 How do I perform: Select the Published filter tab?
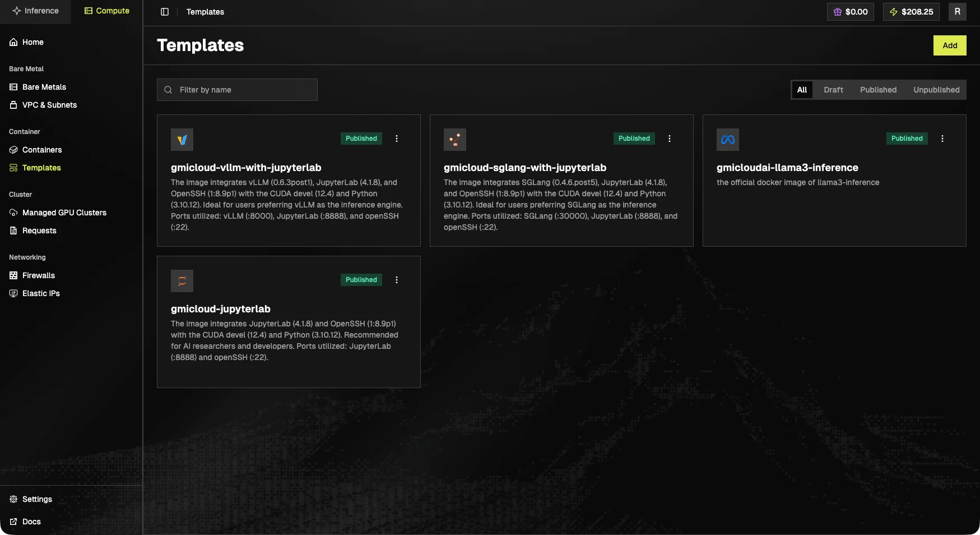[x=878, y=90]
